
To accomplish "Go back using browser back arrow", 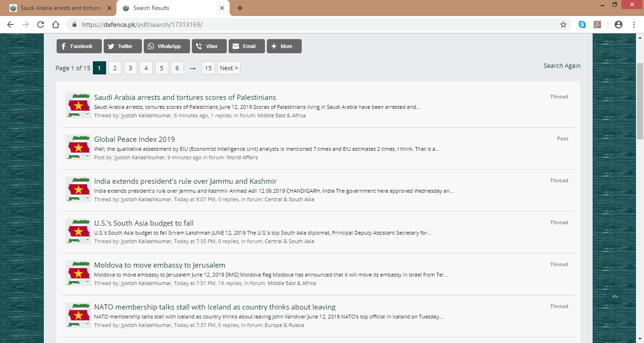I will 10,24.
